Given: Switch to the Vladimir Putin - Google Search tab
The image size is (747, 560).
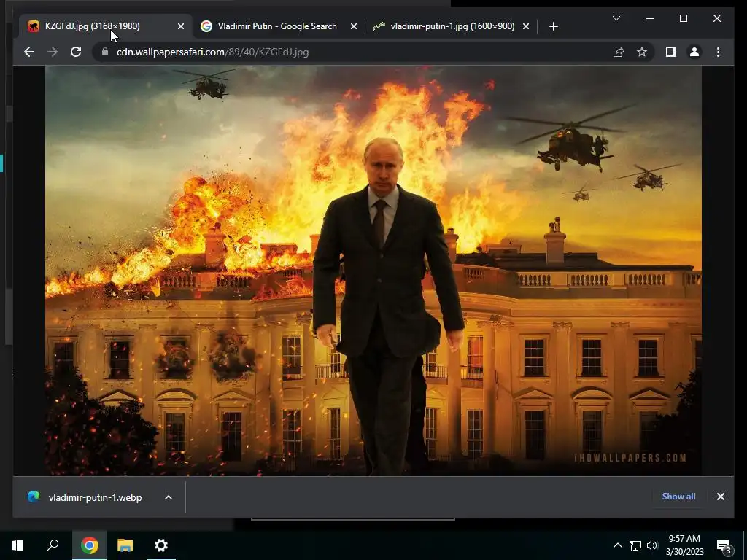Looking at the screenshot, I should point(277,26).
